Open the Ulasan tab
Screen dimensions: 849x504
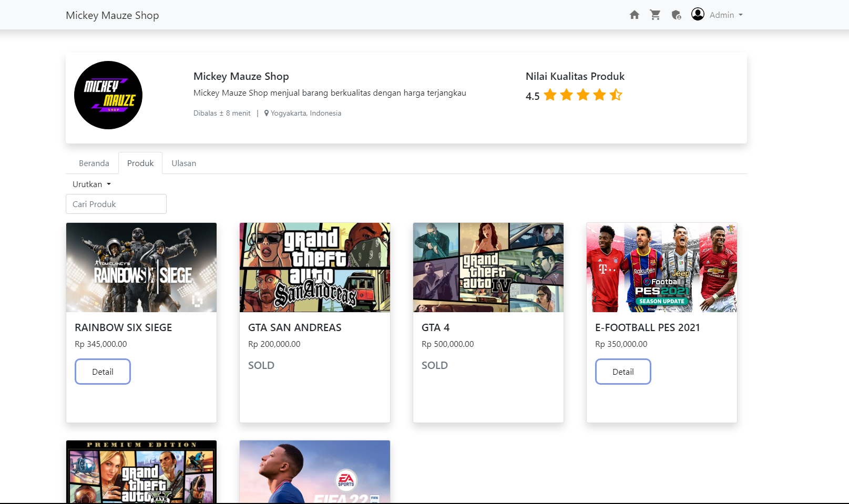click(x=184, y=163)
